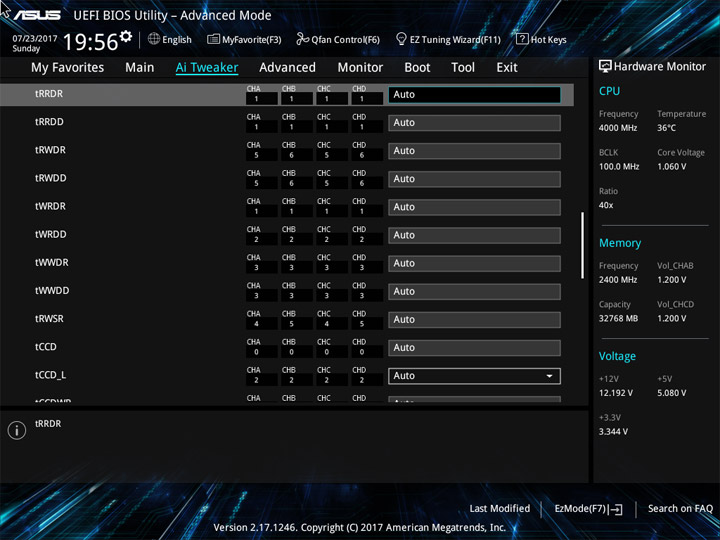Screen dimensions: 720x540
Task: Open the Main tab
Action: tap(140, 68)
